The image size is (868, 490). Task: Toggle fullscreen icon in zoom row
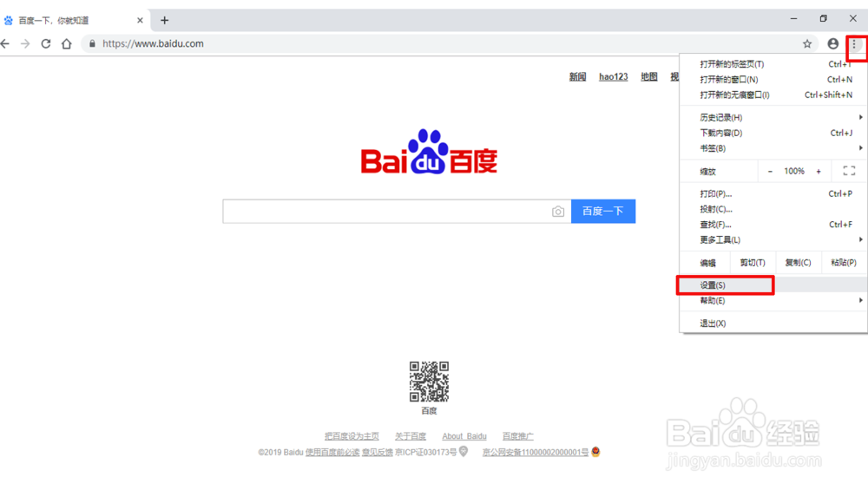click(849, 171)
